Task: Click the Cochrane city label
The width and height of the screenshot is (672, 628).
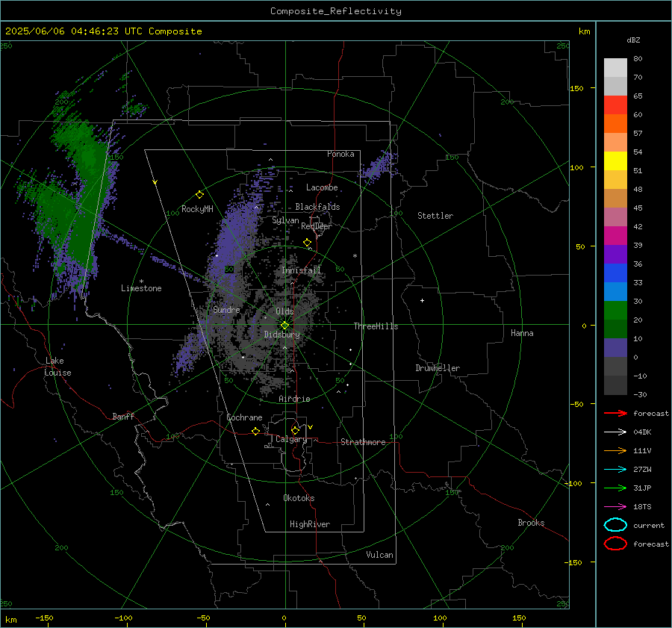Action: pyautogui.click(x=244, y=417)
